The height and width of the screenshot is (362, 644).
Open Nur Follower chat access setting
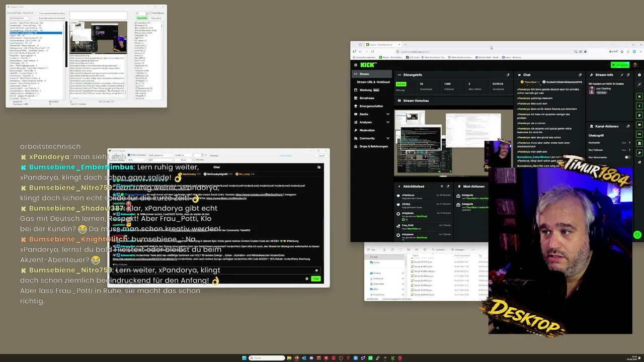point(610,150)
